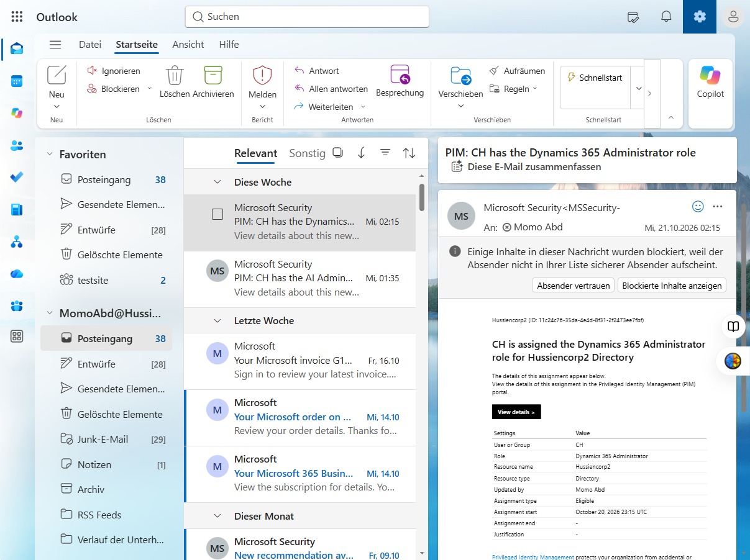Collapse the Diese Woche group
750x560 pixels.
click(x=217, y=182)
